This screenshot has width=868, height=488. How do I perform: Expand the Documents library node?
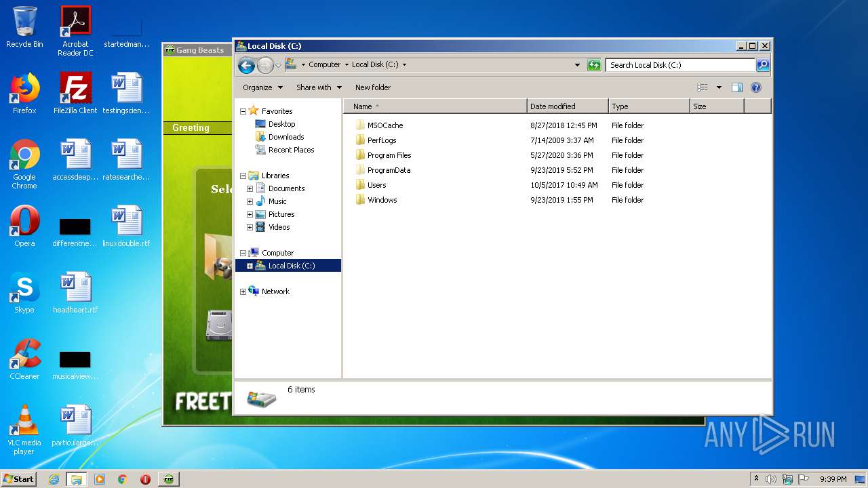250,188
